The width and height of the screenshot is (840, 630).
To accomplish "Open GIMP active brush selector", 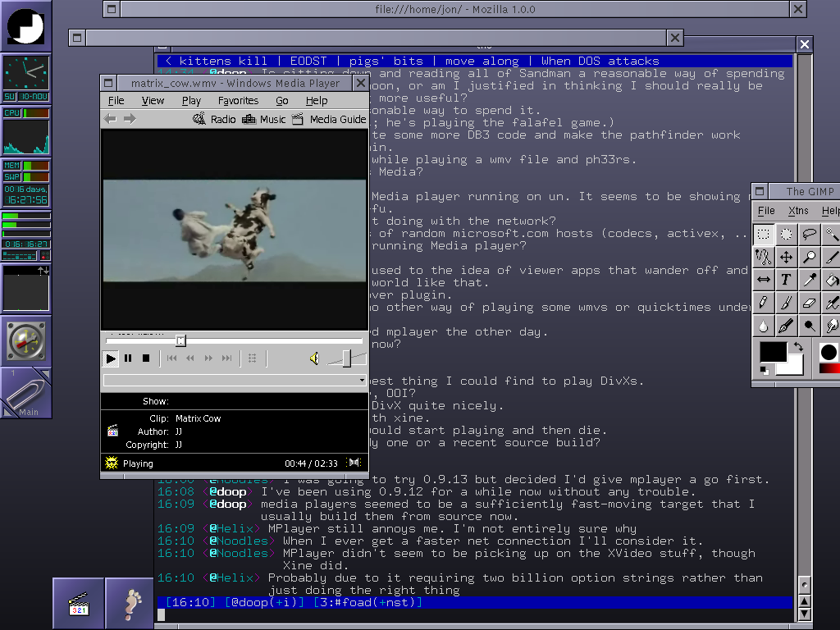I will 829,352.
